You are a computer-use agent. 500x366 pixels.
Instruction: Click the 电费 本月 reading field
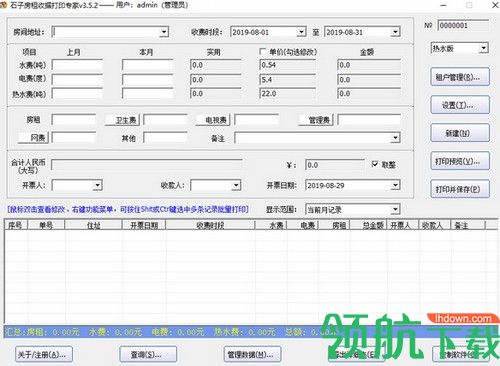[x=148, y=79]
